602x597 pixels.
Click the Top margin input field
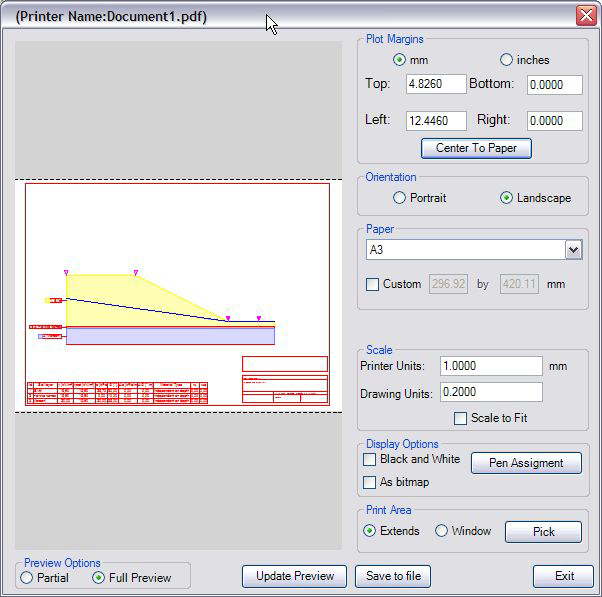coord(436,84)
